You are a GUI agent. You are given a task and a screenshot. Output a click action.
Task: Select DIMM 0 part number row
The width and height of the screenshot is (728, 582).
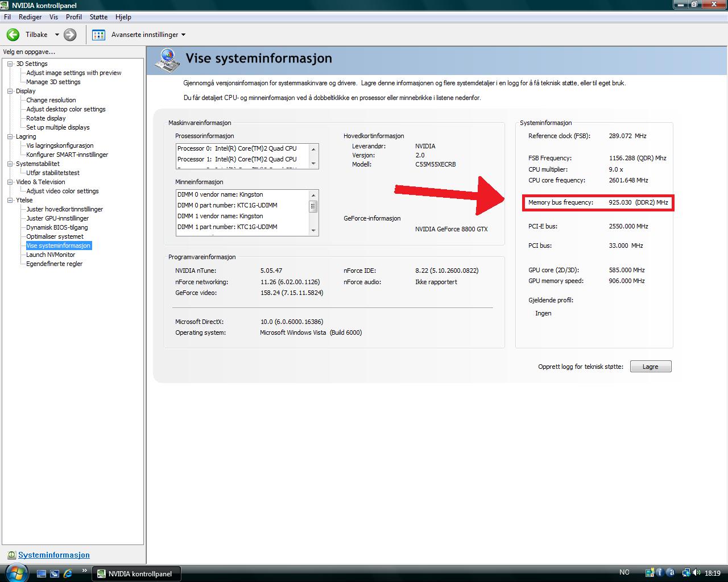pyautogui.click(x=243, y=205)
